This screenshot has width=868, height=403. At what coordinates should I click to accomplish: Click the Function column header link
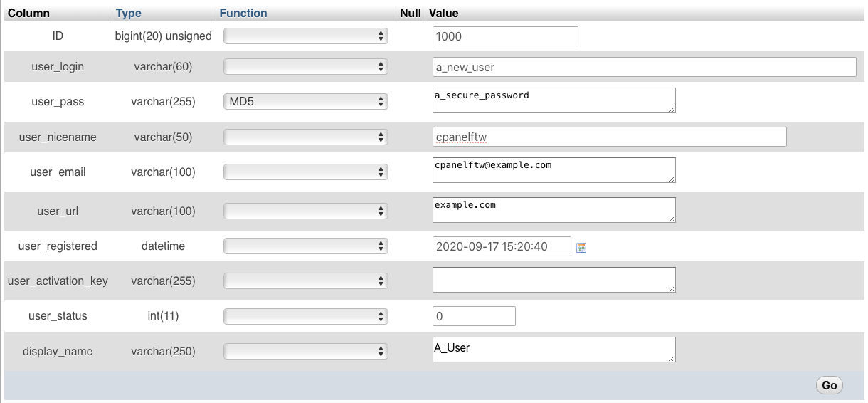point(243,13)
